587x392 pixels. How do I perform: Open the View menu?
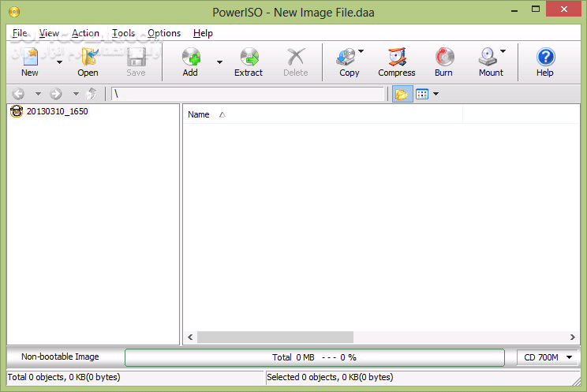pos(49,33)
